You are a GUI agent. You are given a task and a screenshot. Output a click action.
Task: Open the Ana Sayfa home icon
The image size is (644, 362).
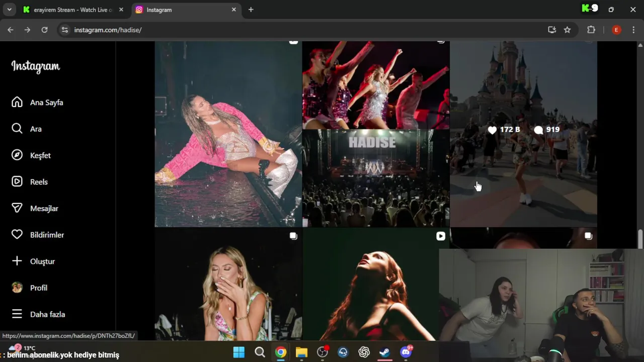[x=17, y=102]
